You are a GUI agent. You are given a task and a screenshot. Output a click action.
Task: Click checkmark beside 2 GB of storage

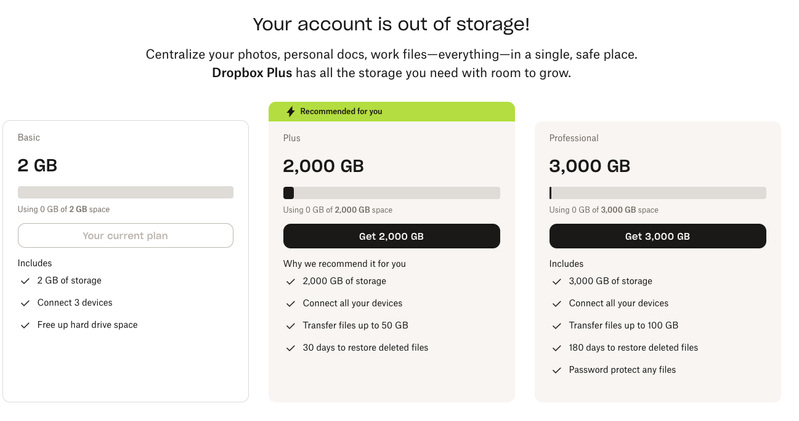click(x=24, y=281)
